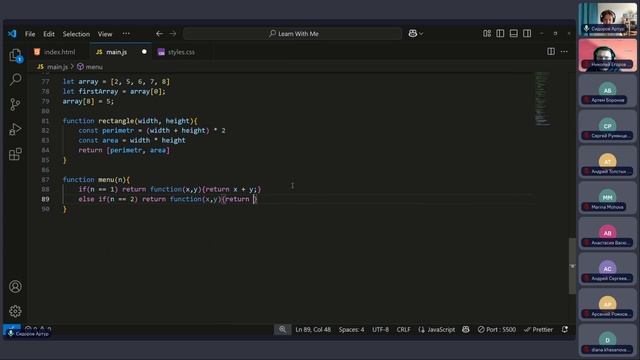Image resolution: width=640 pixels, height=360 pixels.
Task: Select the Анастасия Васи... participant tile
Action: (x=607, y=233)
